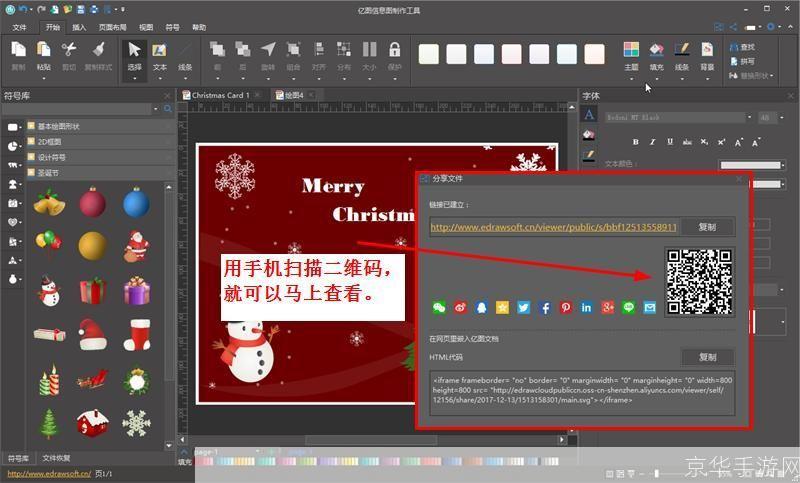Viewport: 800px width, 483px height.
Task: Select the pink theme style swatch
Action: (x=511, y=54)
